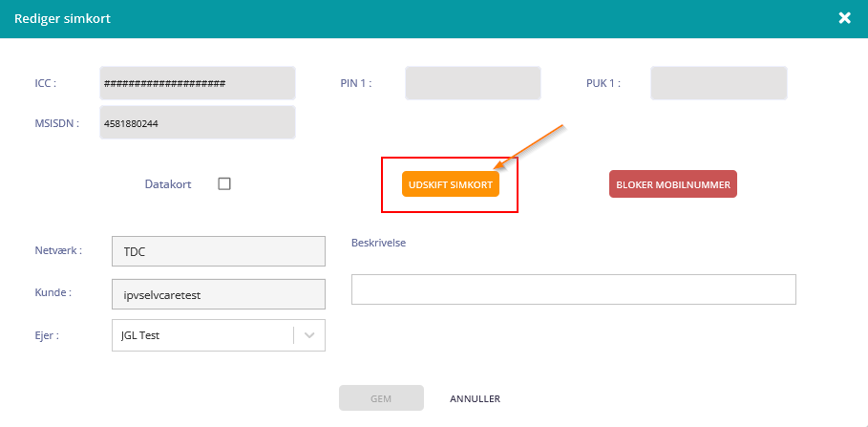The image size is (868, 427).
Task: Click the PIN 1 field
Action: [x=473, y=83]
